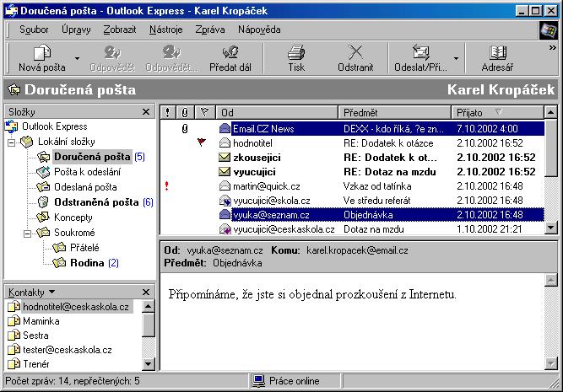The image size is (563, 392).
Task: Select the Odstraněná pošta folder
Action: (x=96, y=202)
